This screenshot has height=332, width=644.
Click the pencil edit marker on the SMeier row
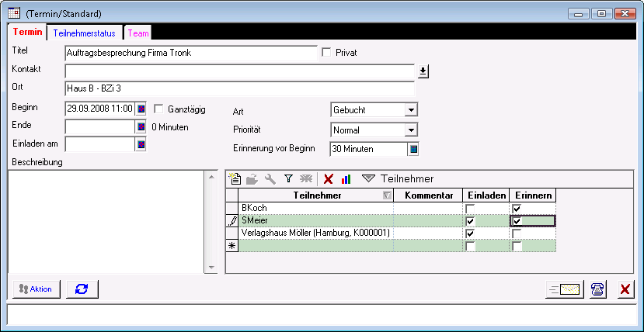click(x=232, y=221)
